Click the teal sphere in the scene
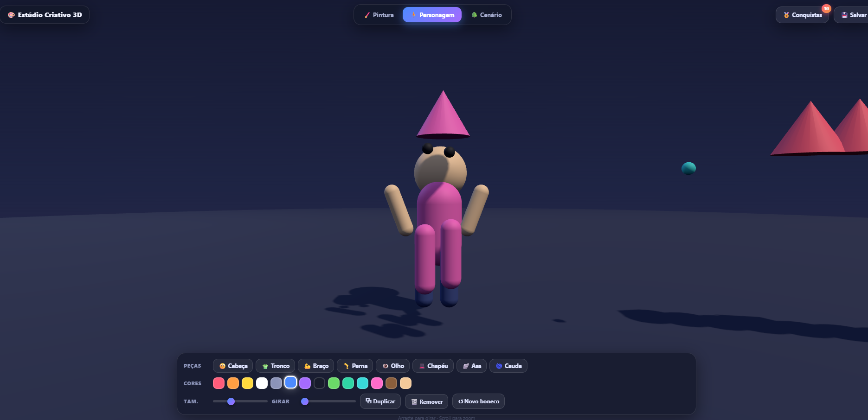 (x=688, y=168)
